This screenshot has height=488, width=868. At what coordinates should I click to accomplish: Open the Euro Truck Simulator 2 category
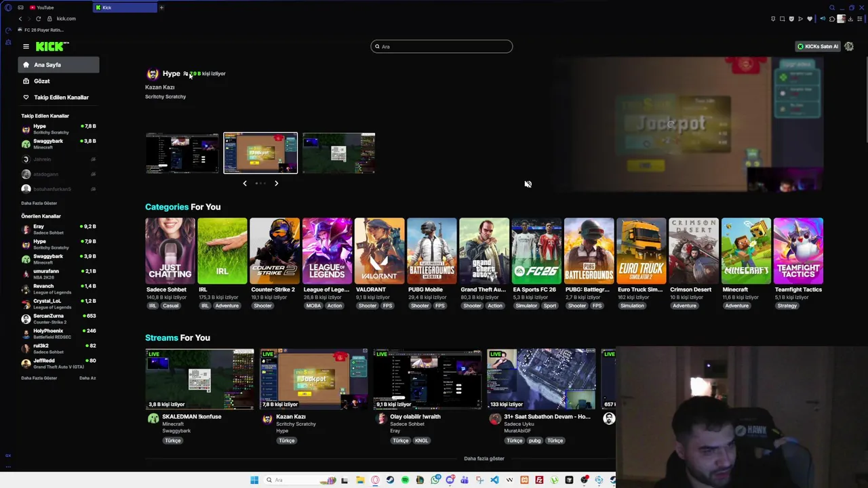click(642, 250)
